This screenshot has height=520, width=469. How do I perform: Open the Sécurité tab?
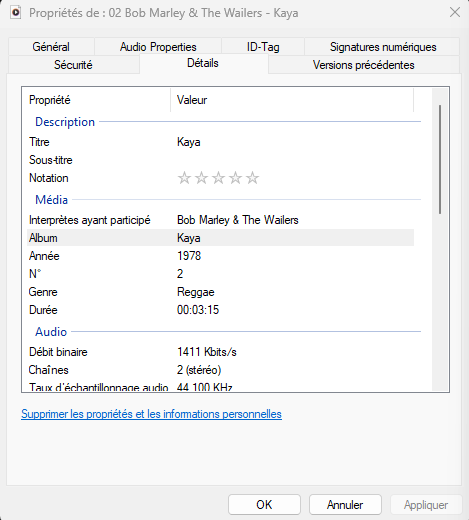pyautogui.click(x=73, y=65)
